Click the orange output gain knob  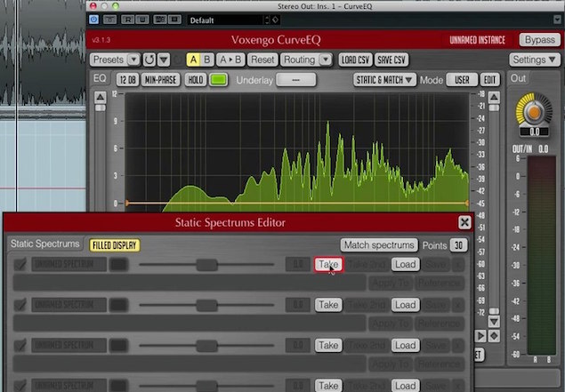pyautogui.click(x=534, y=113)
